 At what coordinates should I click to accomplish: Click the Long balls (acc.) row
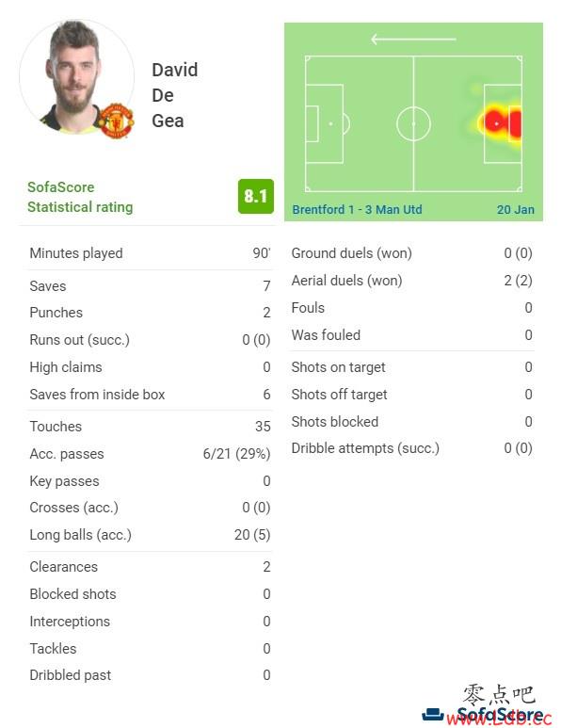click(150, 535)
